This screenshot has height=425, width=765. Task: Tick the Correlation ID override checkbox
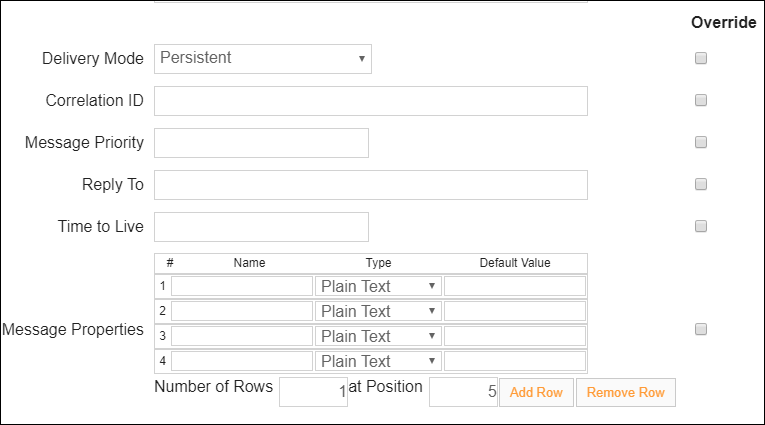coord(701,100)
